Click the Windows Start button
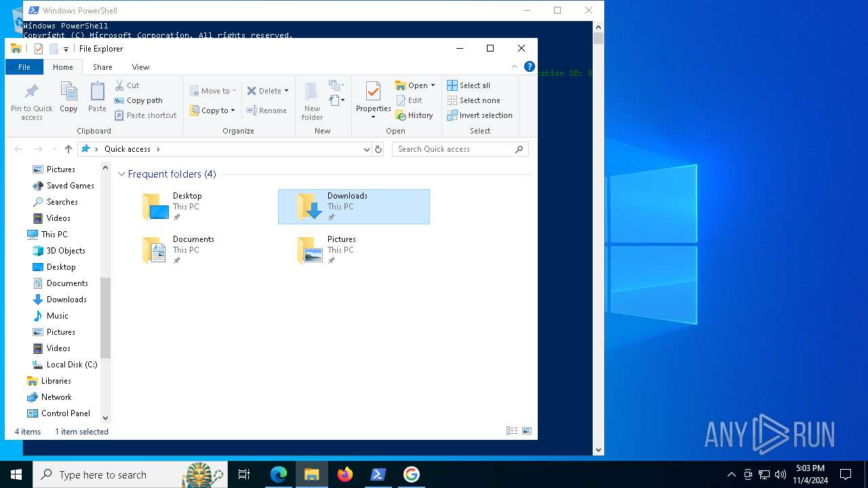Screen dimensions: 868x488 16,474
